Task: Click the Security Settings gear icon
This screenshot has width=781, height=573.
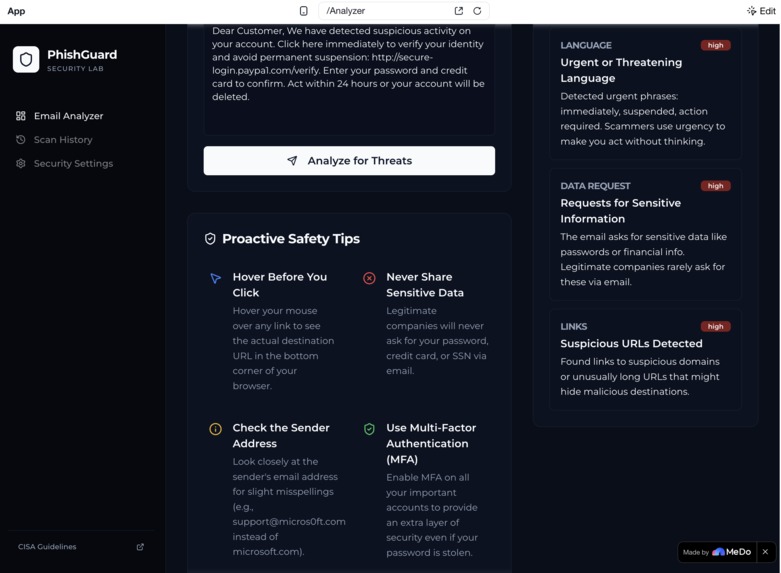Action: point(20,163)
